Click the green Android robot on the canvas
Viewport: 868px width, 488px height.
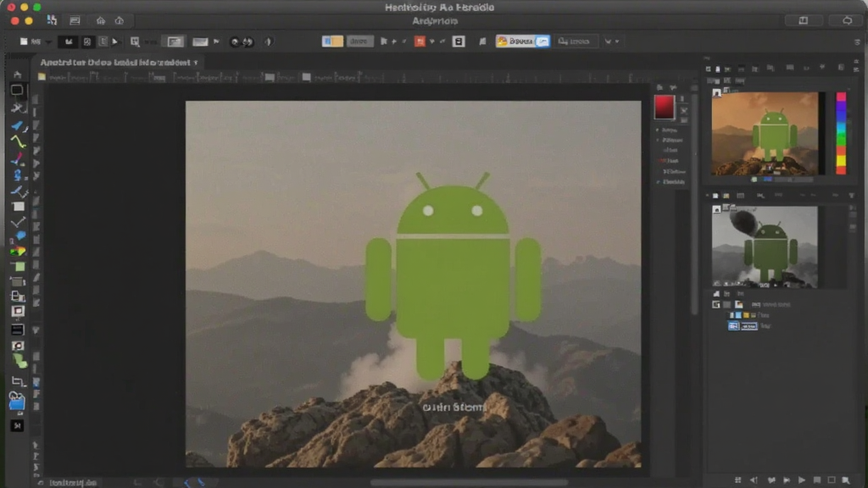[453, 277]
